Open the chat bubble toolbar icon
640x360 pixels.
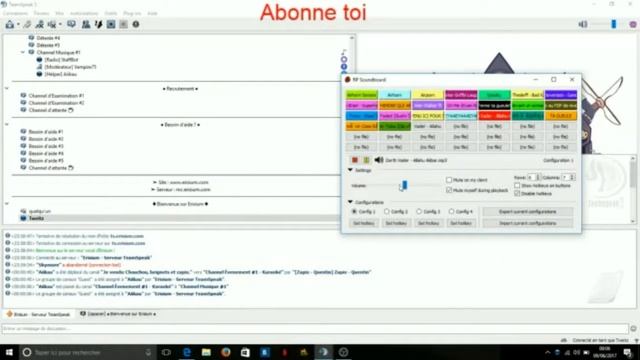tap(71, 24)
